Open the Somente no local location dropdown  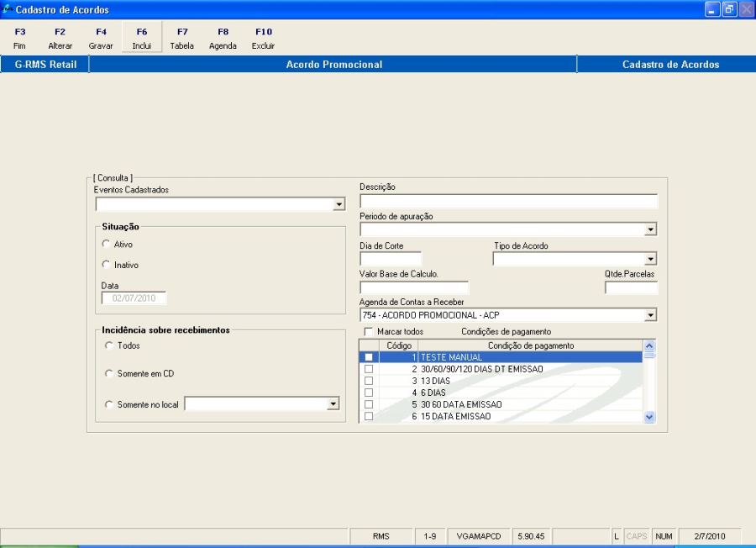(x=333, y=403)
